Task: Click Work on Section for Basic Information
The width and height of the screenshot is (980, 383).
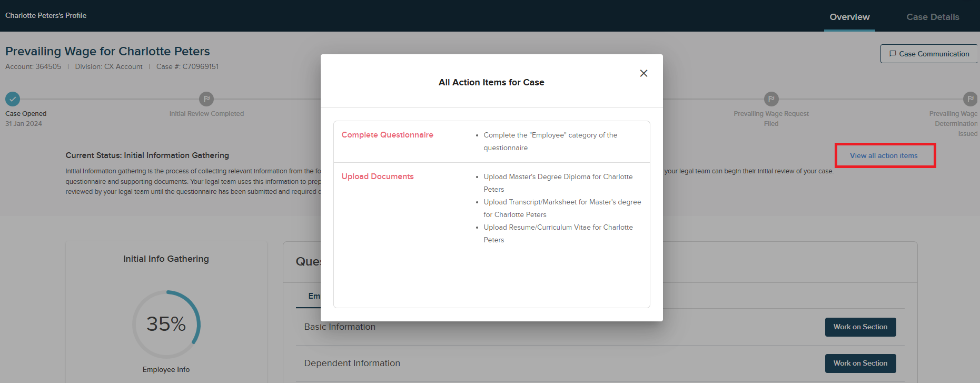Action: coord(860,327)
